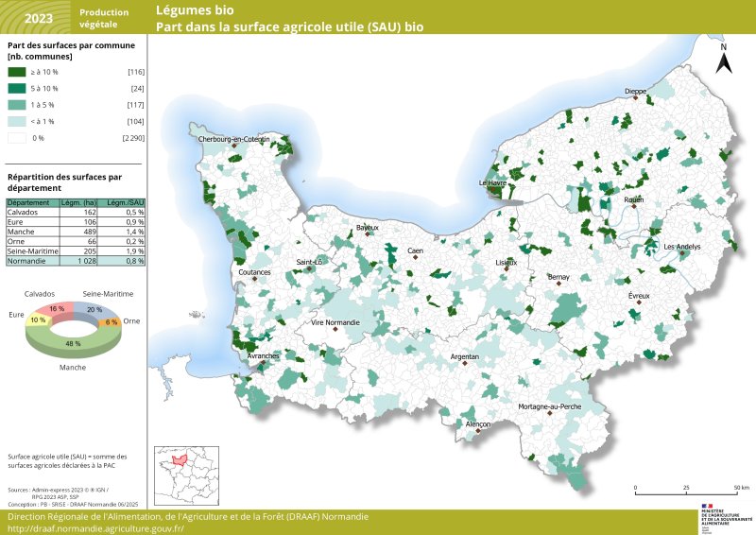This screenshot has width=756, height=535.
Task: Click the [116] communes count
Action: (x=136, y=72)
